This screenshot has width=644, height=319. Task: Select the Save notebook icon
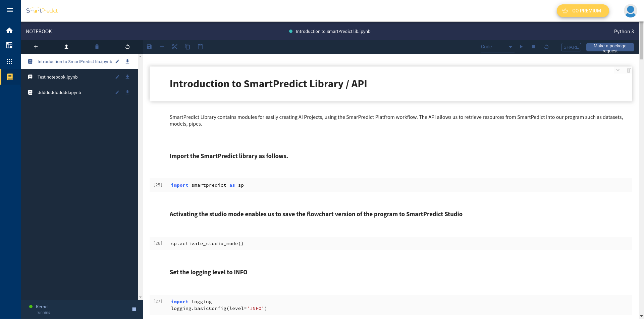pos(149,47)
